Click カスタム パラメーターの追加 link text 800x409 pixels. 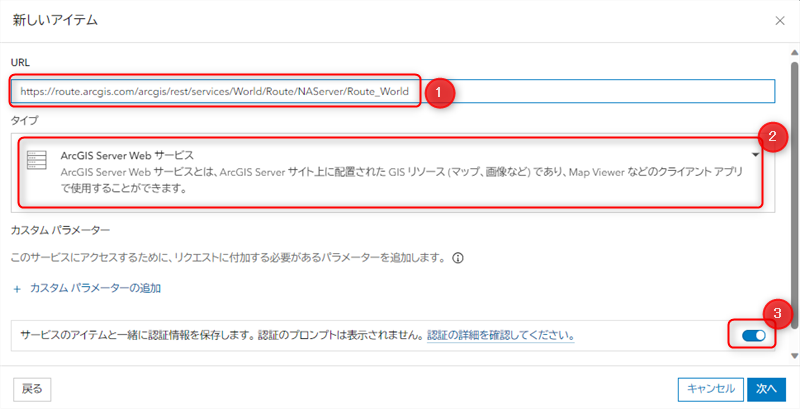pos(95,289)
